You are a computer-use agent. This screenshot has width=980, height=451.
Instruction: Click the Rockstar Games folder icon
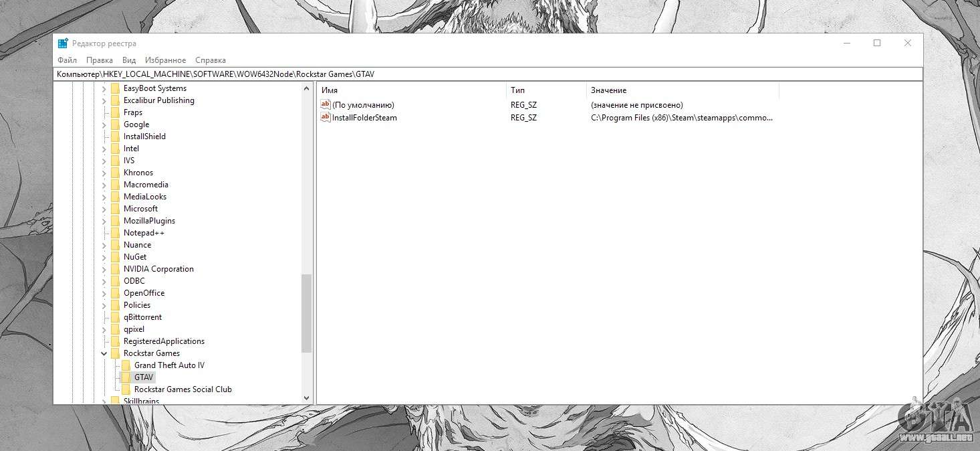(x=116, y=353)
